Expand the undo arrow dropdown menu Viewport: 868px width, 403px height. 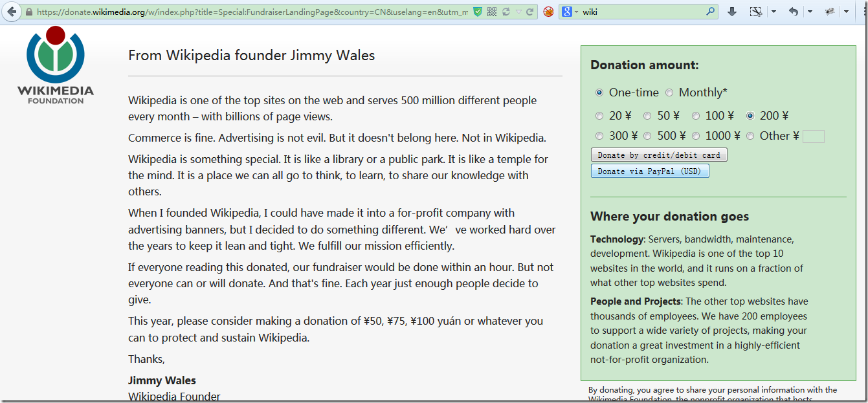pos(810,12)
